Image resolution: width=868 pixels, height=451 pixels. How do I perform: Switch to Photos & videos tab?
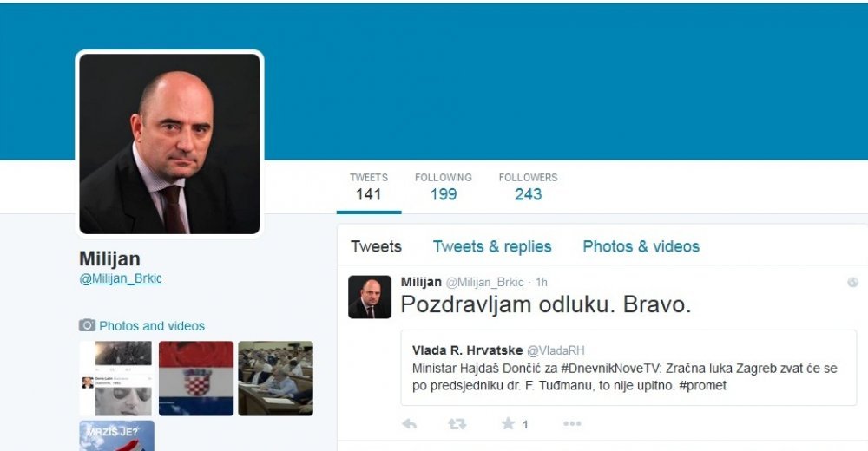pos(641,246)
